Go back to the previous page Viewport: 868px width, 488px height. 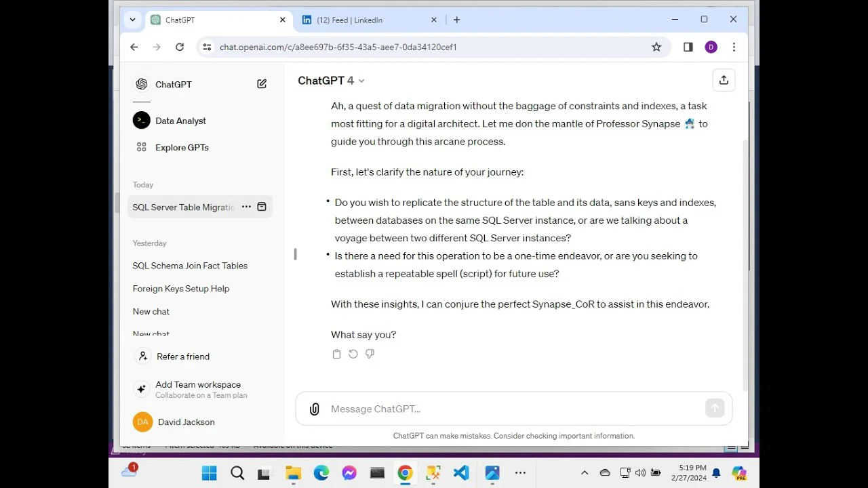point(134,47)
